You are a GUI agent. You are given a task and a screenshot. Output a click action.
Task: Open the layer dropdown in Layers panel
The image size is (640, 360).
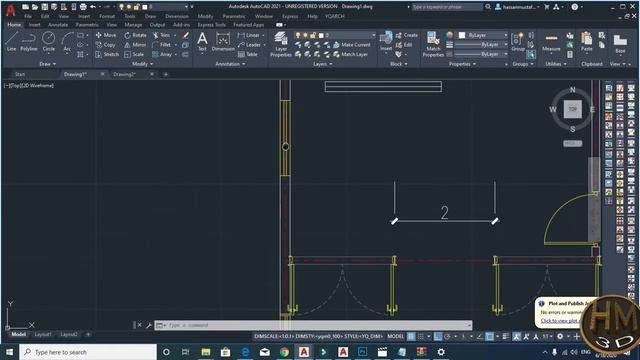coord(334,35)
